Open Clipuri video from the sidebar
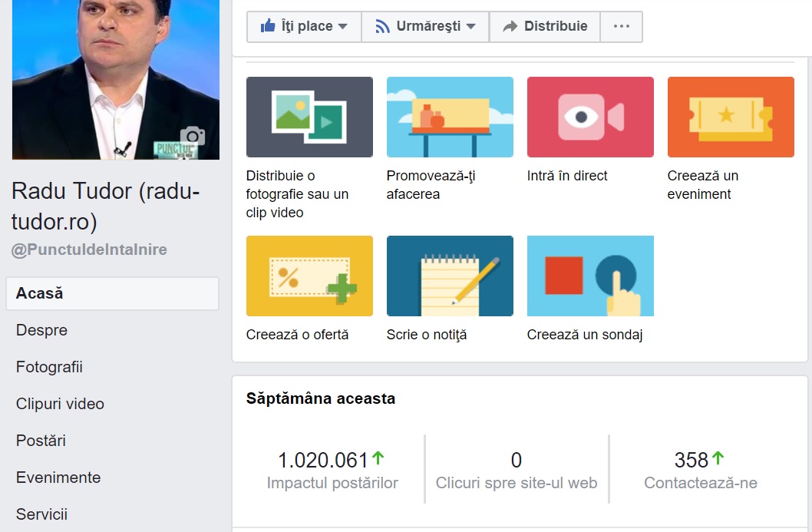 click(60, 404)
